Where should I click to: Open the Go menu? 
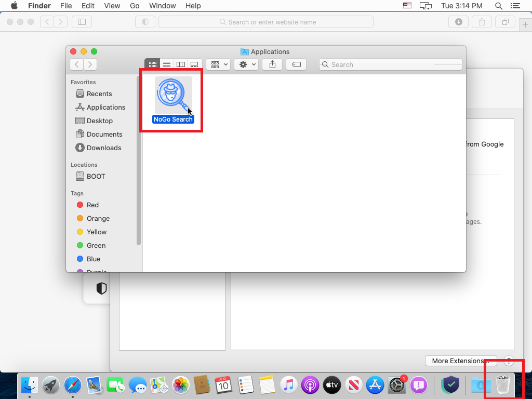click(x=135, y=6)
